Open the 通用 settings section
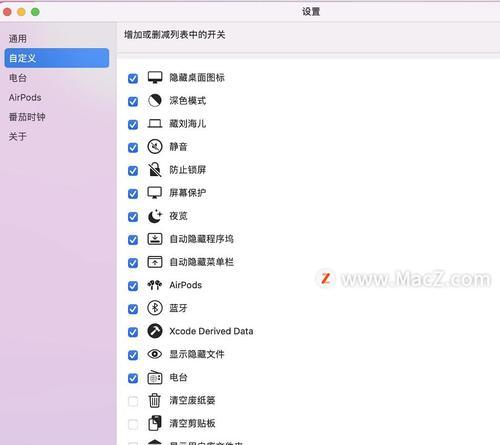Image resolution: width=500 pixels, height=445 pixels. [18, 39]
